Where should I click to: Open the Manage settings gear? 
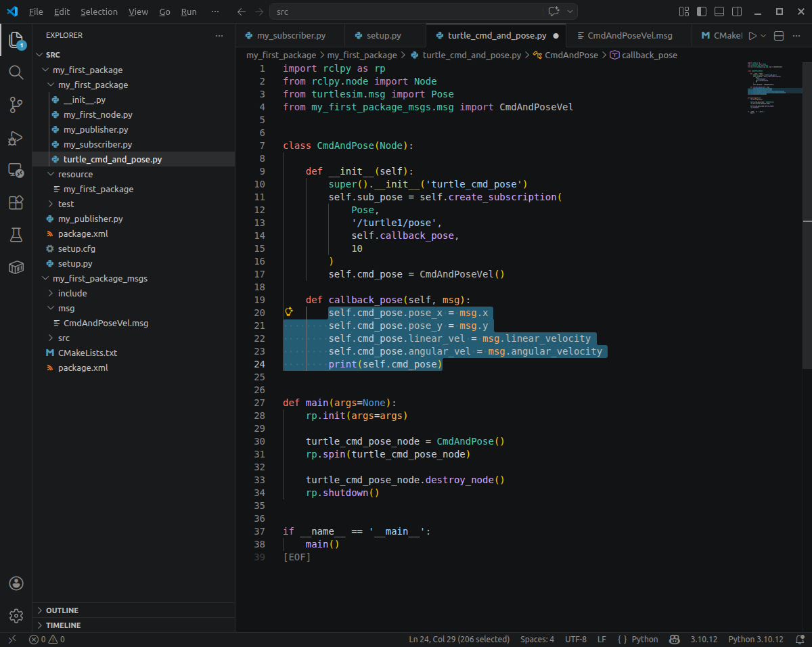click(16, 616)
